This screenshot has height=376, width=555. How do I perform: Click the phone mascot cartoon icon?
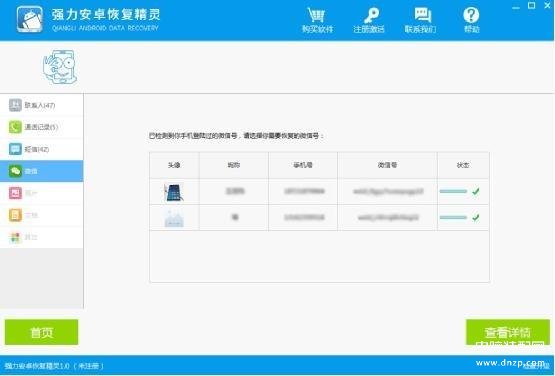coord(59,67)
